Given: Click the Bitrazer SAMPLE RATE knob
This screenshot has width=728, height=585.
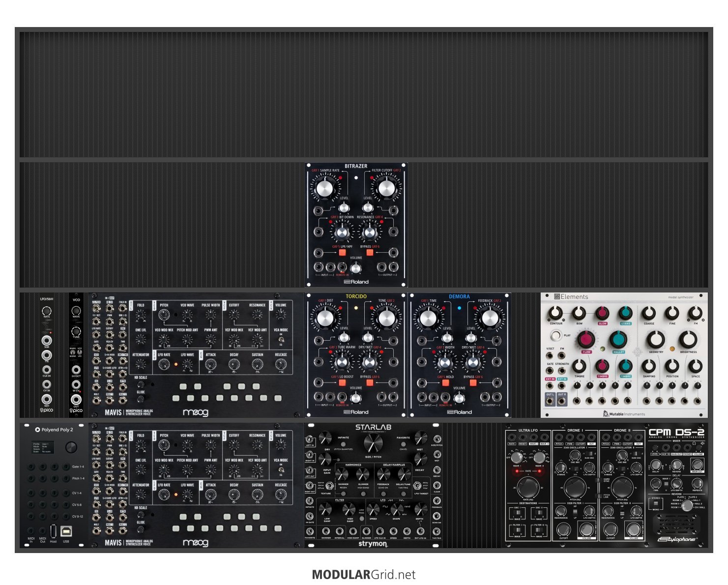Looking at the screenshot, I should tap(325, 188).
